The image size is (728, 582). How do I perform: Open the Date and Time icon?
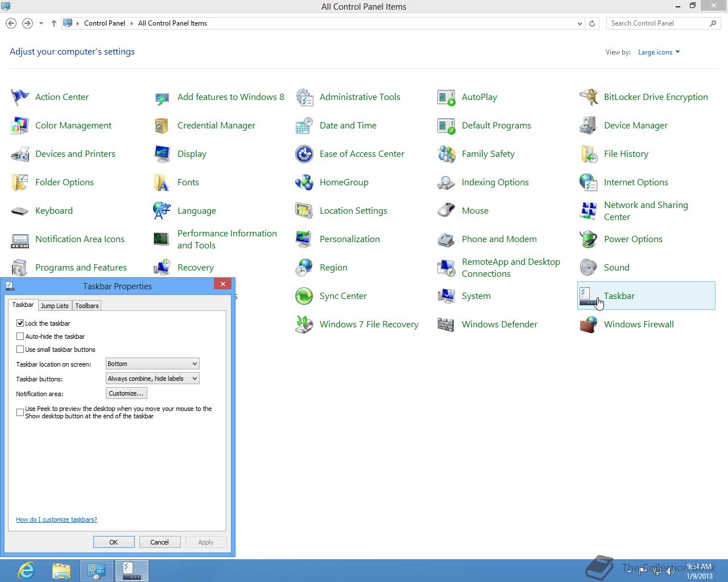[304, 126]
